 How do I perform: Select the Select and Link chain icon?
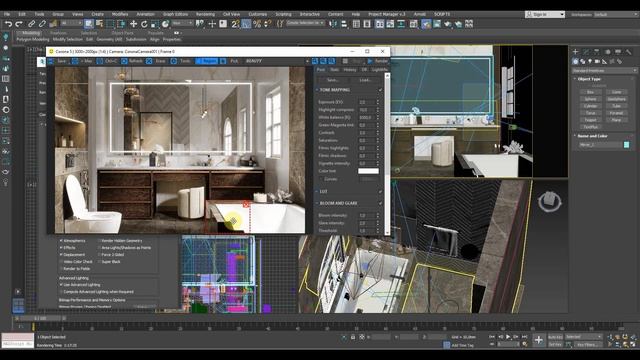(31, 24)
